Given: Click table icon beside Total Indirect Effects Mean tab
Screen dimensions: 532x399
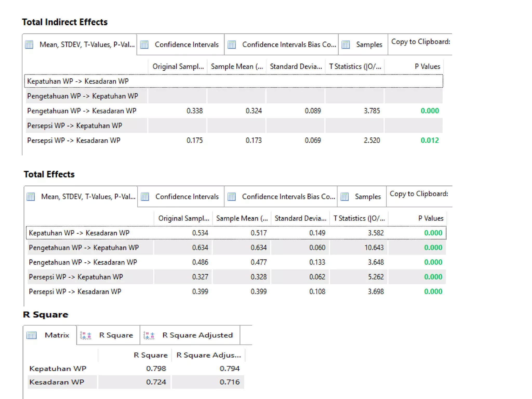Looking at the screenshot, I should [29, 45].
